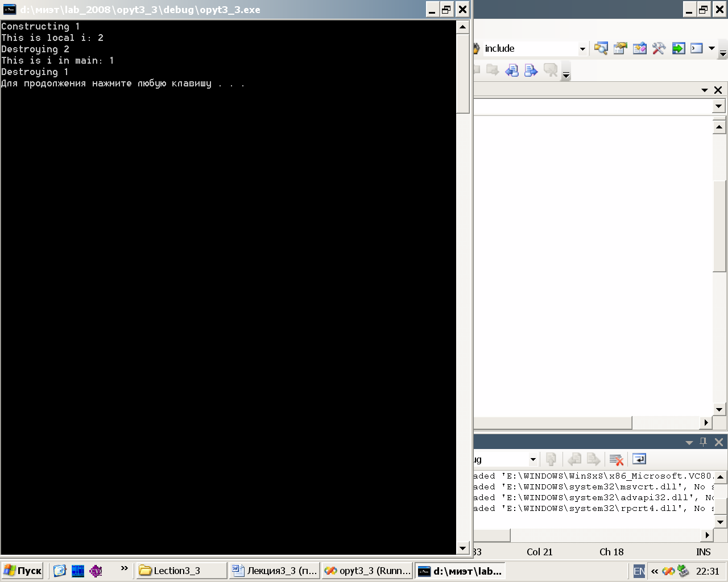Open the Object Browser icon in the Visual Studio toolbar
The image size is (728, 582).
click(x=640, y=48)
